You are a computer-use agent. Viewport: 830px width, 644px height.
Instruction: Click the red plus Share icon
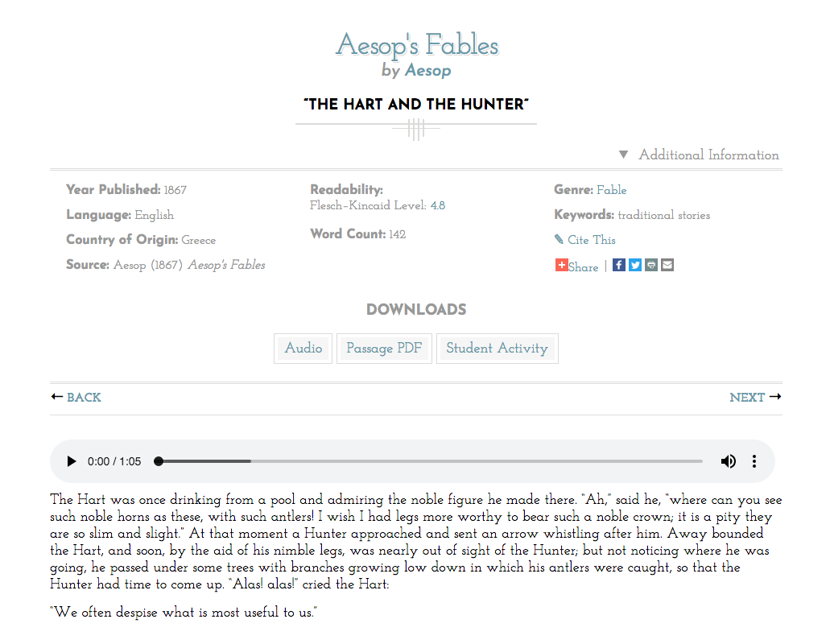[561, 265]
